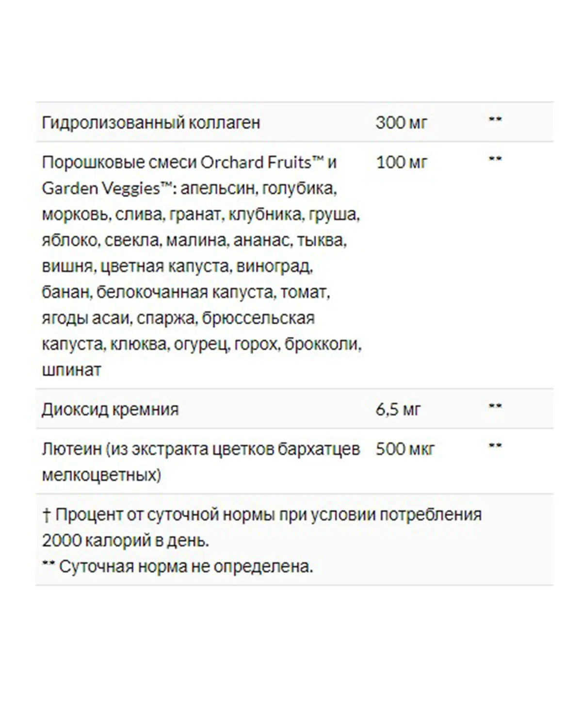The height and width of the screenshot is (728, 582).
Task: Select the 6,5 мг amount value
Action: pyautogui.click(x=398, y=410)
